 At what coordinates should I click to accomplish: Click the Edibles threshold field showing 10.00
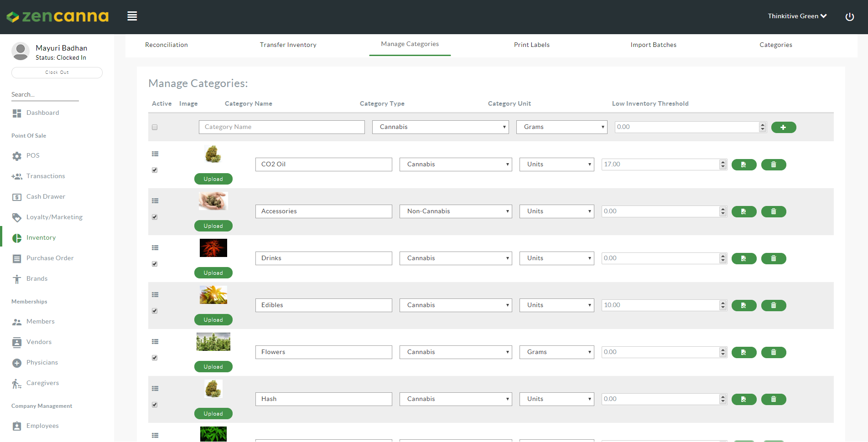[664, 305]
